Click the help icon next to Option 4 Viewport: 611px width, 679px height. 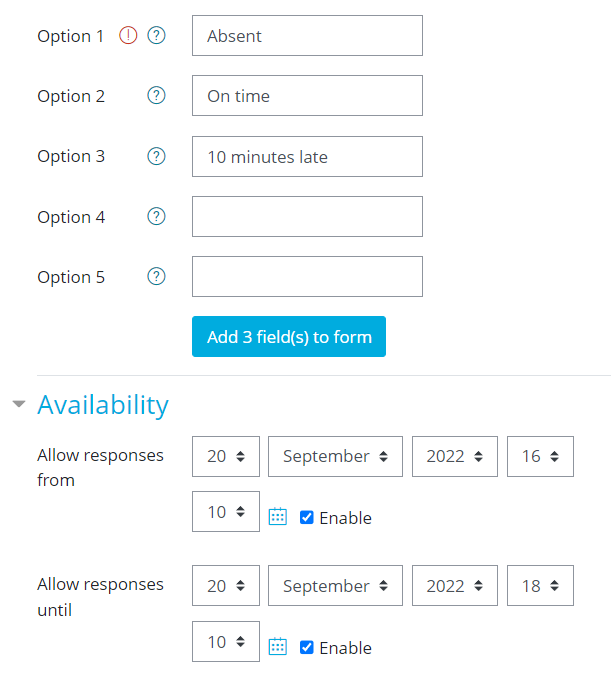pyautogui.click(x=156, y=217)
